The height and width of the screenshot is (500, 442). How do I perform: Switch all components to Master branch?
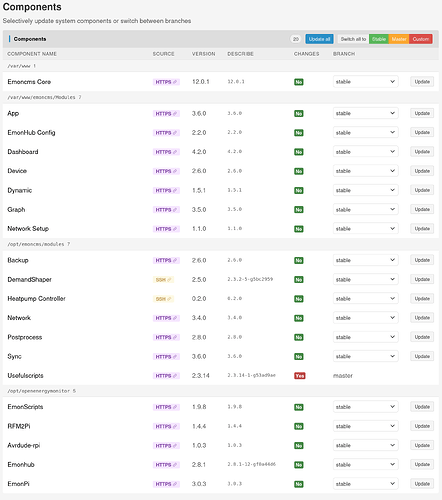[x=399, y=39]
